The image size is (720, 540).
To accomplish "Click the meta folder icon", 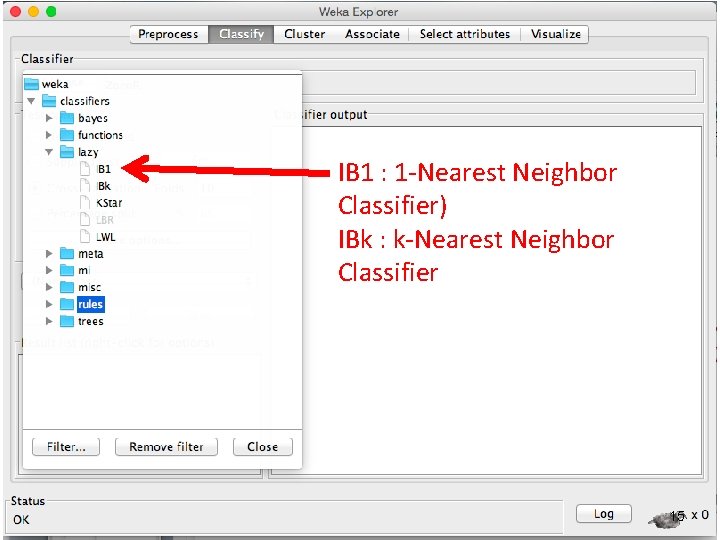I will [x=67, y=253].
